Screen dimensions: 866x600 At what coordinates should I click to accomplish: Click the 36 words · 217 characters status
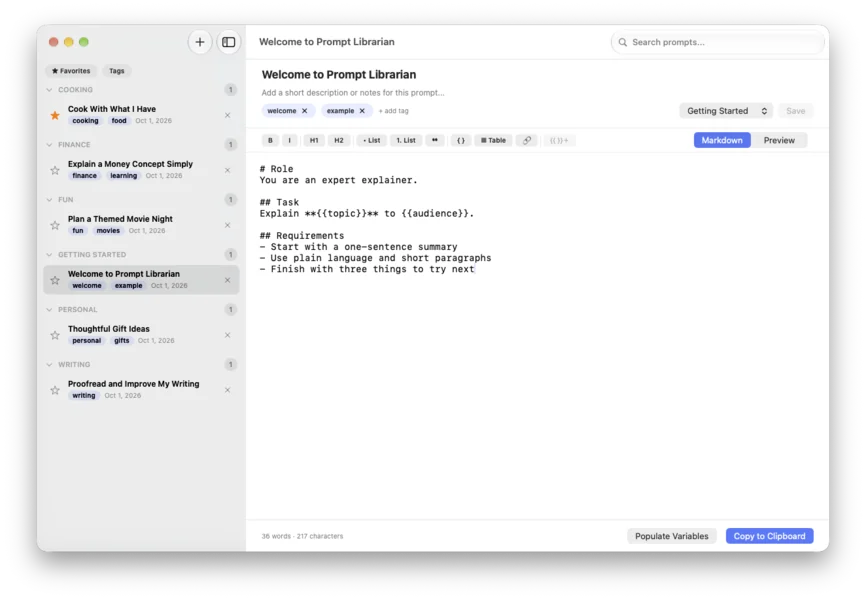(302, 536)
